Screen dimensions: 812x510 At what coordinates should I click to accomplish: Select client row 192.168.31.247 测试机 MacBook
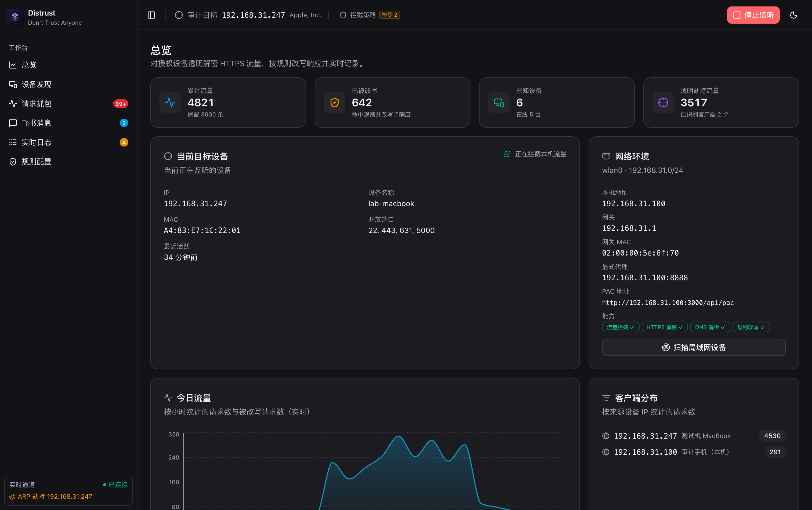[x=694, y=436]
